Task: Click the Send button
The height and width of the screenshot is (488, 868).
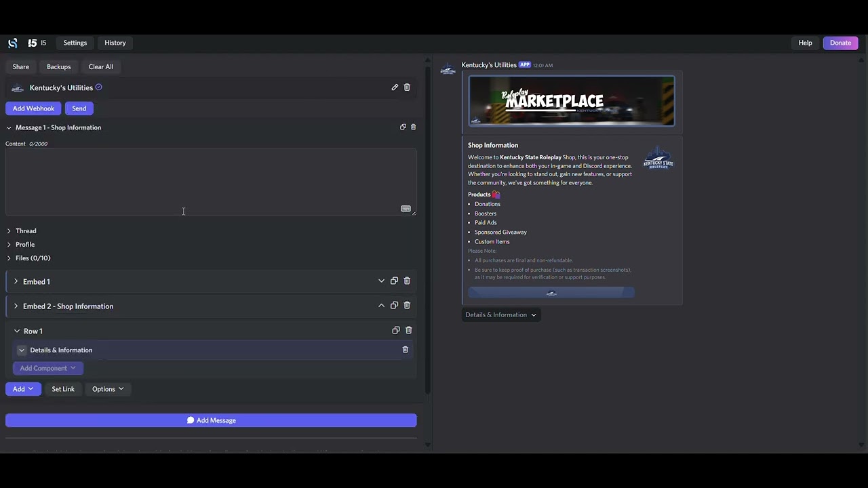Action: coord(79,108)
